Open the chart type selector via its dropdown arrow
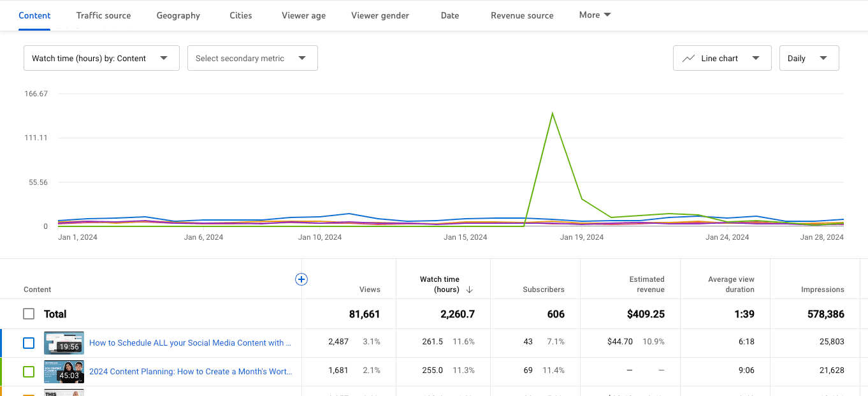The height and width of the screenshot is (396, 868). 757,58
